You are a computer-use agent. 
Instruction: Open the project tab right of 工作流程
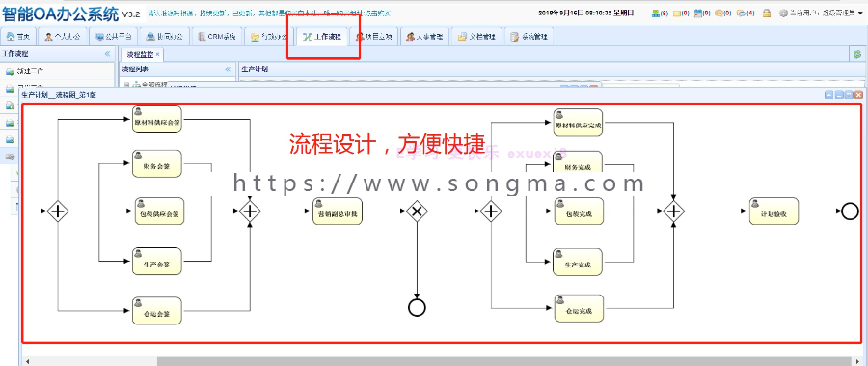point(373,37)
